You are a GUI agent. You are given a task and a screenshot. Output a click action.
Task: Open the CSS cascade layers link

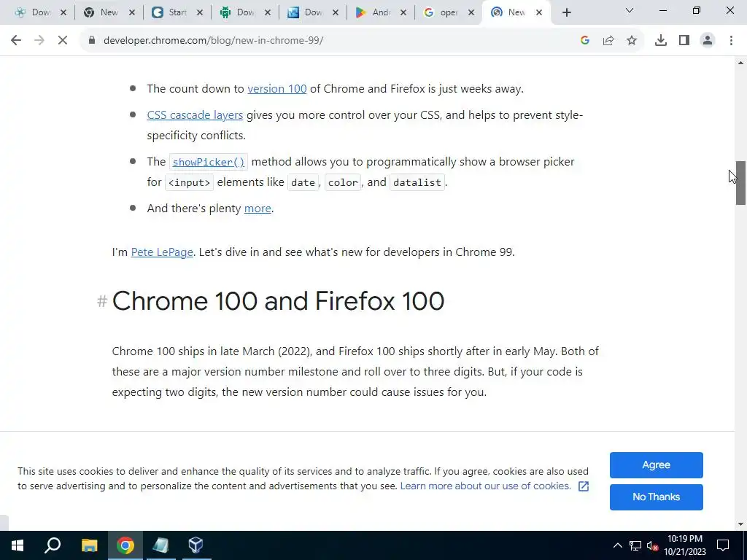(195, 115)
